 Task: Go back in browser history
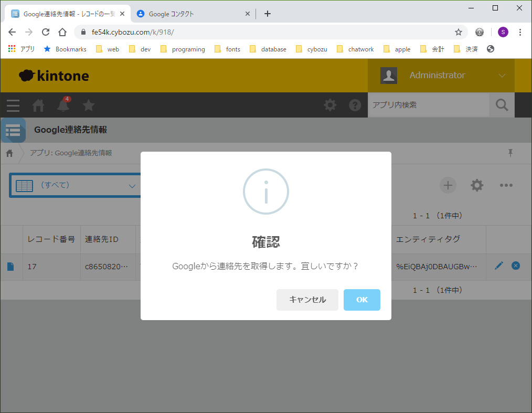click(x=12, y=32)
